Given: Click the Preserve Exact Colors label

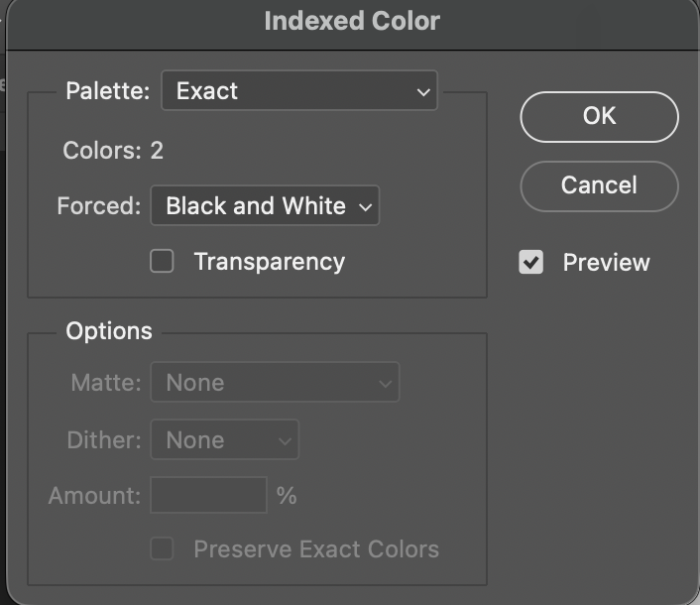Looking at the screenshot, I should tap(316, 549).
